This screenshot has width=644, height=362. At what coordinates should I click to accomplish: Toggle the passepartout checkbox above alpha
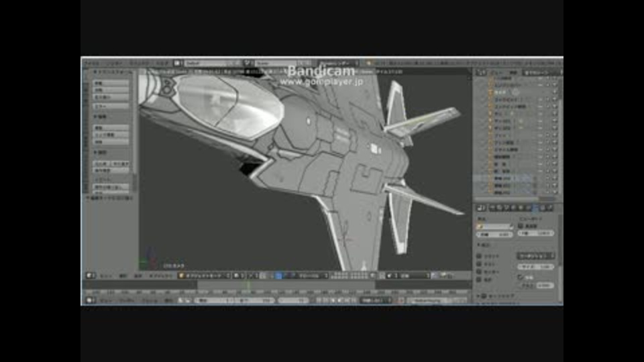pos(521,277)
